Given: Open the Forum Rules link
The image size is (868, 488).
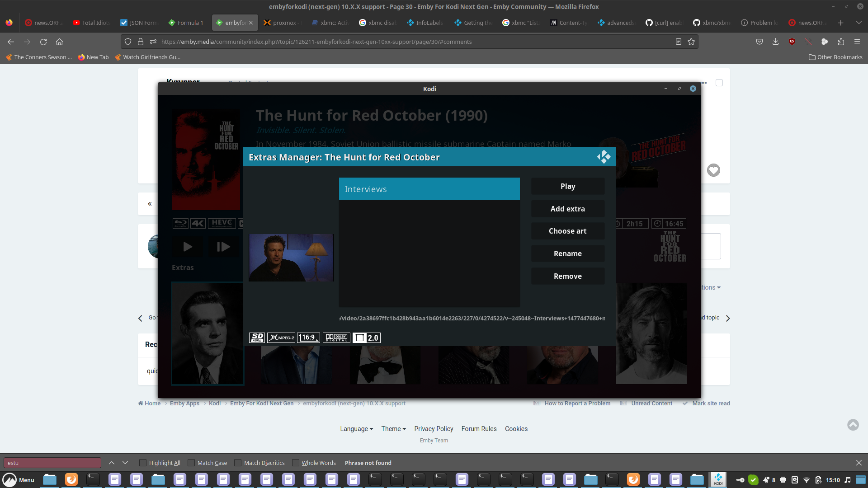Looking at the screenshot, I should (479, 429).
